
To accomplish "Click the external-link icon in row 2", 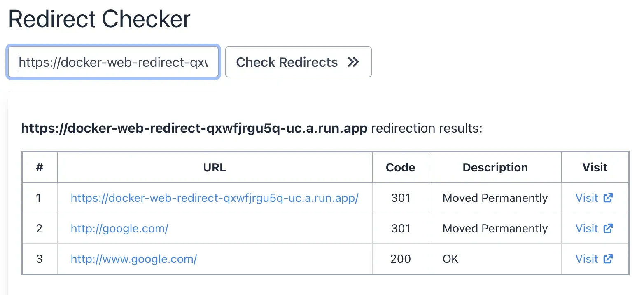I will [608, 228].
